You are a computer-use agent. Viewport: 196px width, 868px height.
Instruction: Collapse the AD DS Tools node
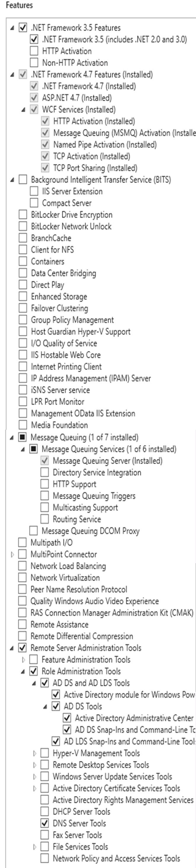pos(45,707)
